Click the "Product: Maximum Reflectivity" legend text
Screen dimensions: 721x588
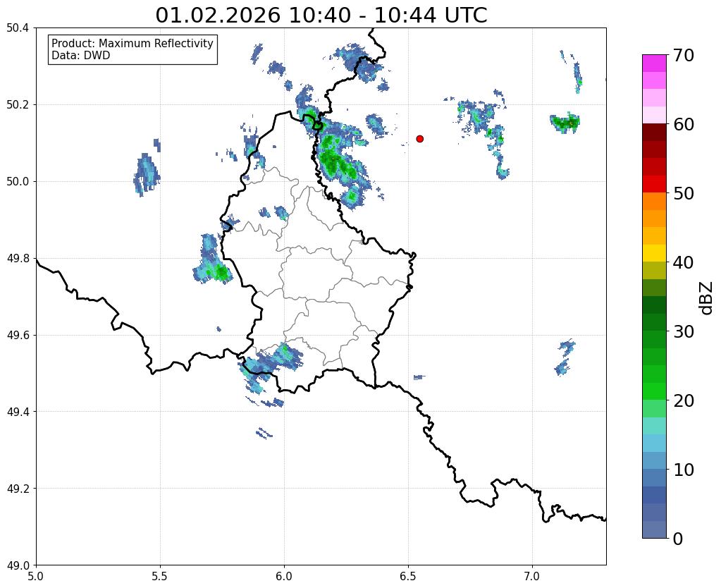tap(133, 43)
